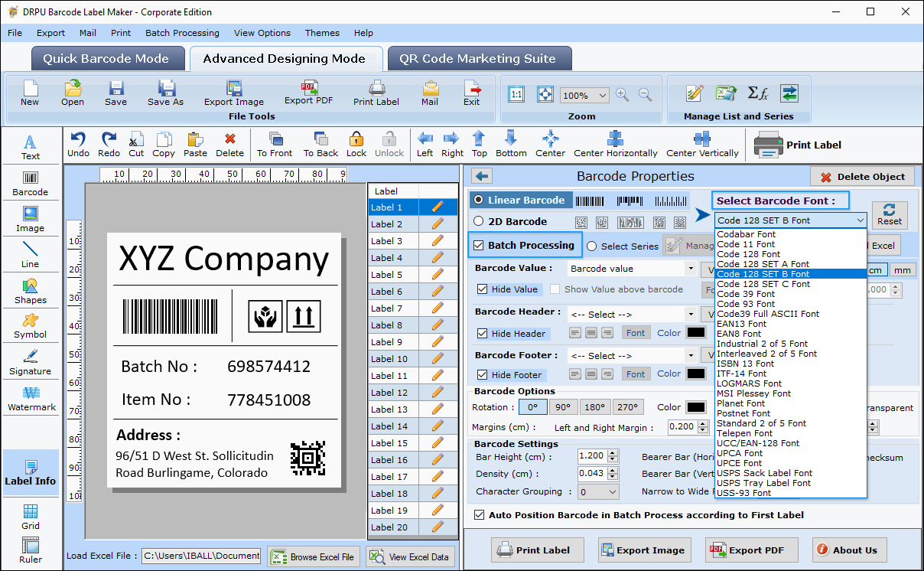Click the Export PDF toolbar icon
This screenshot has width=924, height=571.
click(x=308, y=93)
